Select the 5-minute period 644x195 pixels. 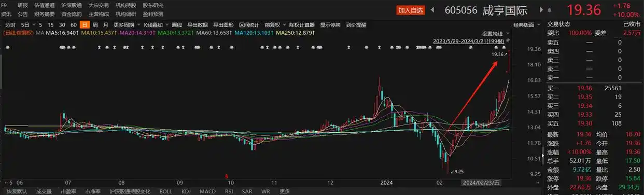click(41, 24)
